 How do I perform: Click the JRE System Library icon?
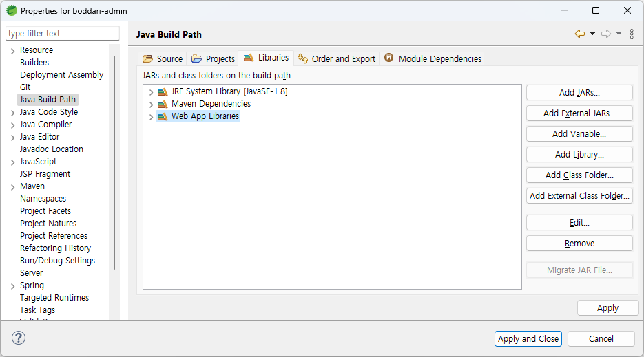tap(163, 91)
